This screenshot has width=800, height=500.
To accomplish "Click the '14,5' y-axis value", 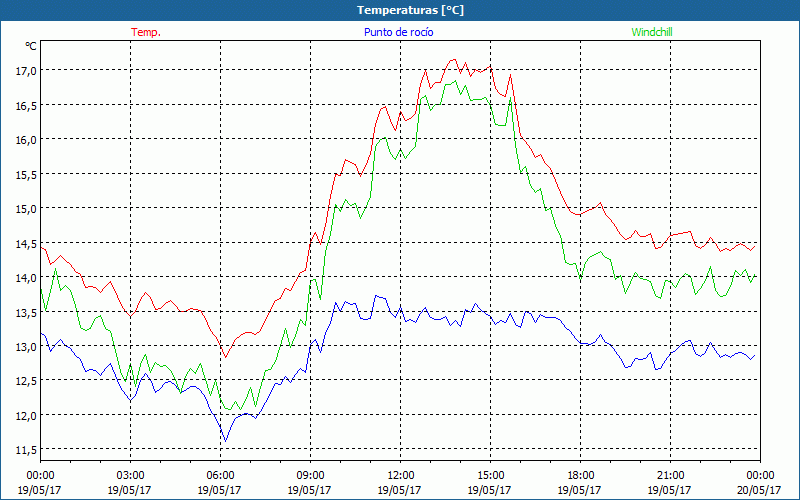I will 26,243.
